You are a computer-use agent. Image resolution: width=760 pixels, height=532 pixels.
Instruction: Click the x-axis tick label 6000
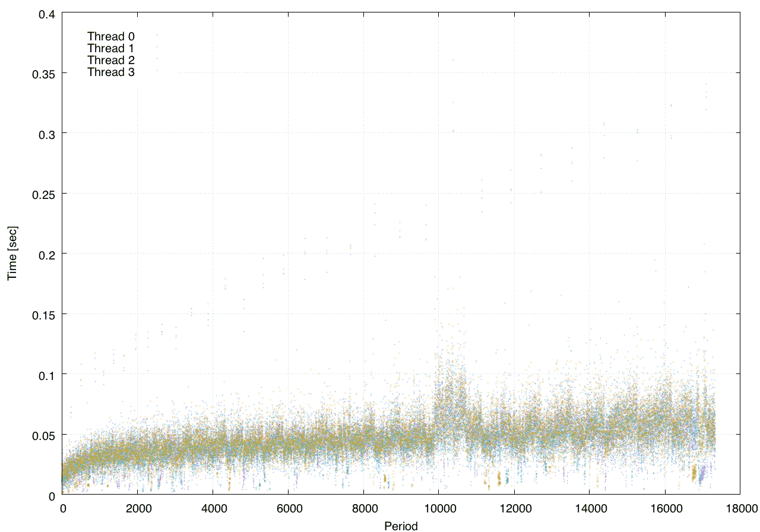click(x=289, y=509)
